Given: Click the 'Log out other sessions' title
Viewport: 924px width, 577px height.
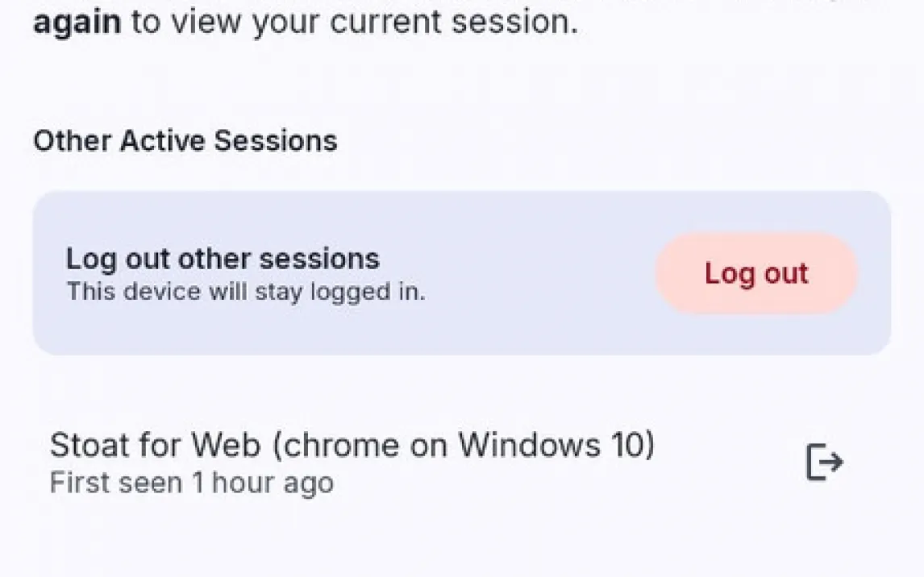Looking at the screenshot, I should (223, 259).
